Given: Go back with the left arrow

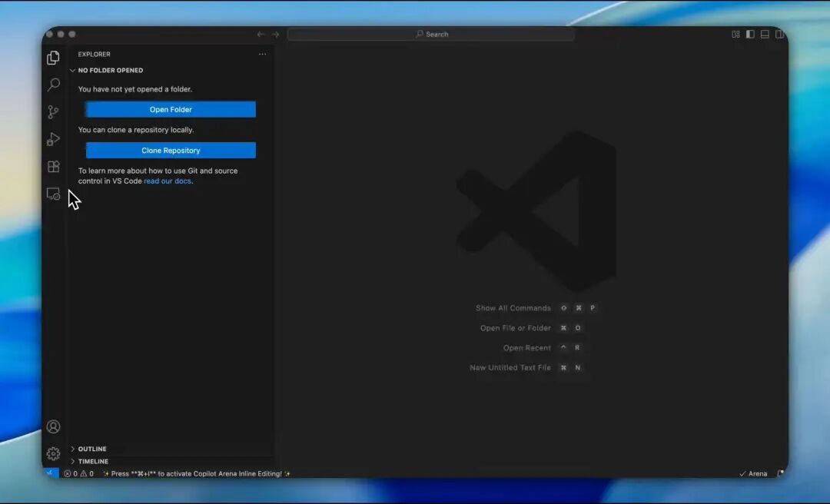Looking at the screenshot, I should click(261, 34).
